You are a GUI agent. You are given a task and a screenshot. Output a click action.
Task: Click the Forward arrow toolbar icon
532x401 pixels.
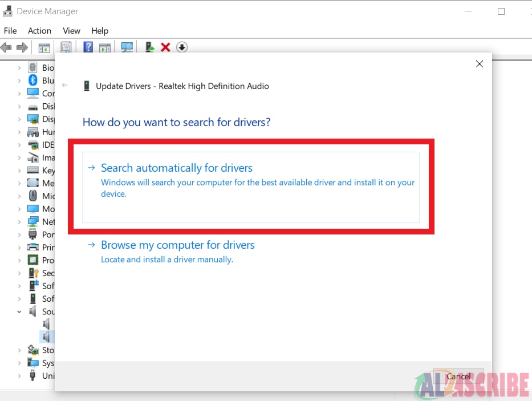(x=22, y=47)
